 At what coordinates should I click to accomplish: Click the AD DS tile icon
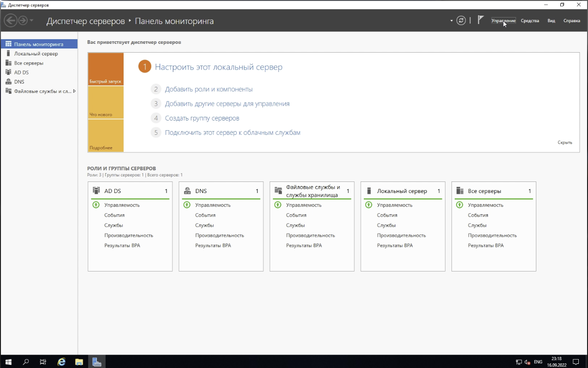pos(96,191)
